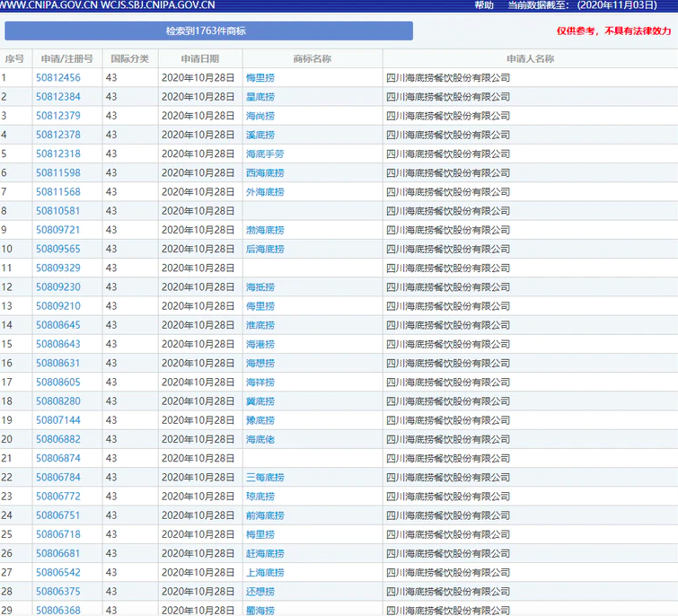
Task: Open application number 50812384
Action: [x=58, y=97]
